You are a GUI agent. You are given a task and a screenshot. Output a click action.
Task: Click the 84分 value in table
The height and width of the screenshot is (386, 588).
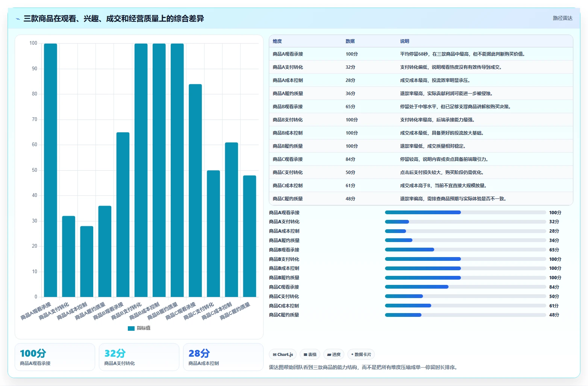350,159
